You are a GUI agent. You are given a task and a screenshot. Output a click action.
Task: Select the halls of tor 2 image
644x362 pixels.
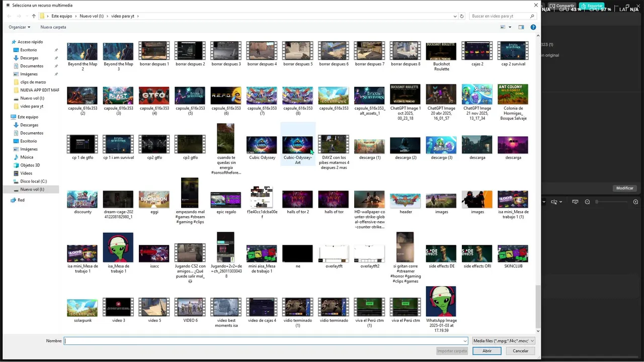pos(298,202)
